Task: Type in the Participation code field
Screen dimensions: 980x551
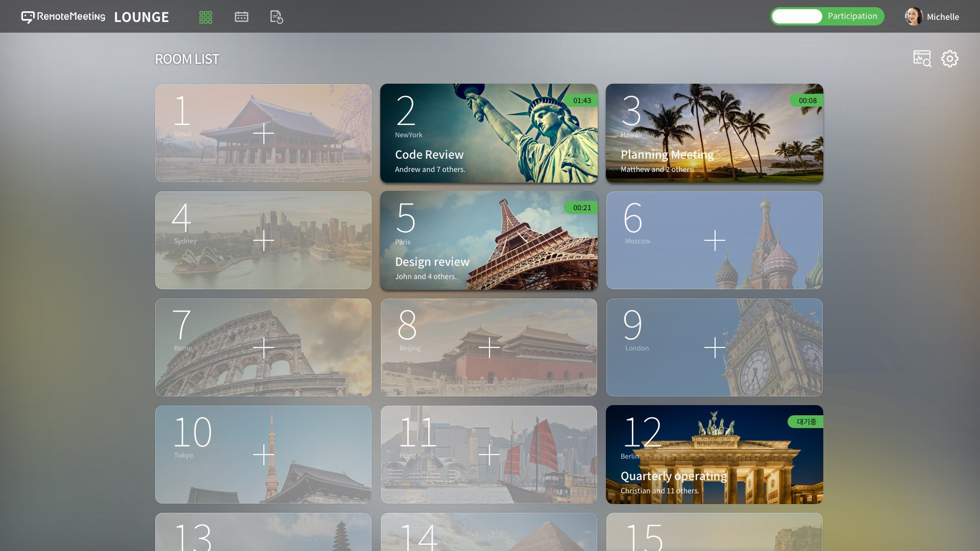Action: tap(797, 16)
